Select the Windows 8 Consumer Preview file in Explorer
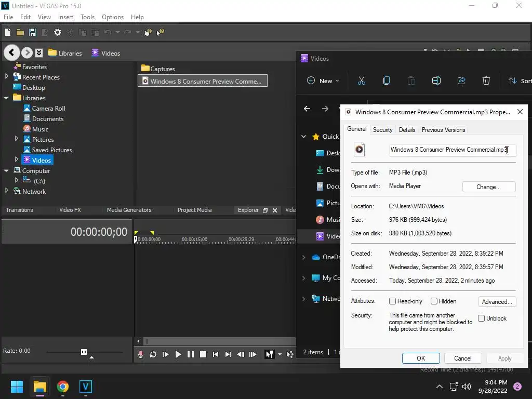This screenshot has width=532, height=399. tap(203, 81)
